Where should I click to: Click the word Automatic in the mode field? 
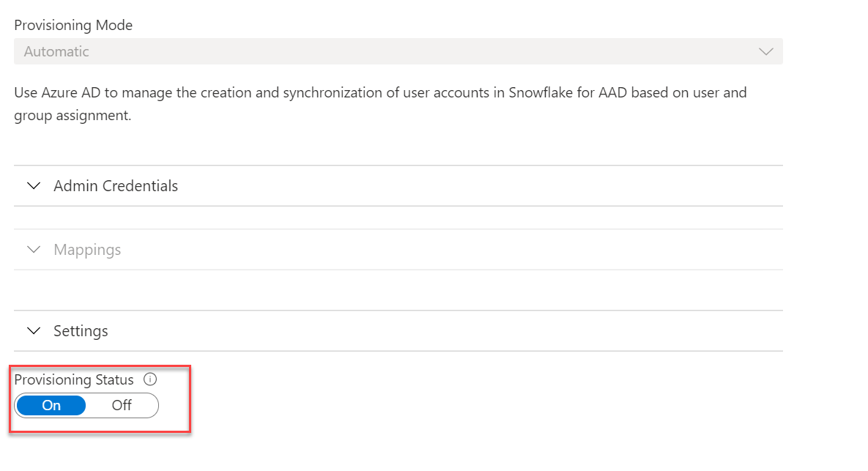(56, 51)
